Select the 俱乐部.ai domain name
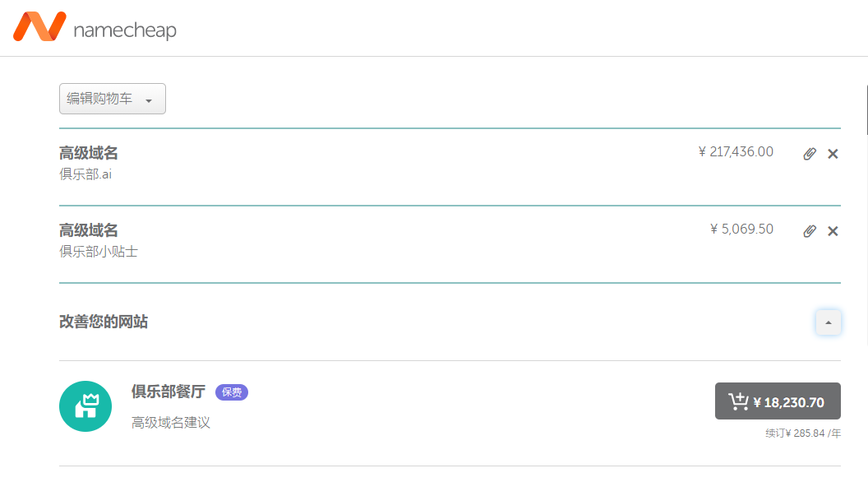Image resolution: width=868 pixels, height=482 pixels. pos(85,174)
